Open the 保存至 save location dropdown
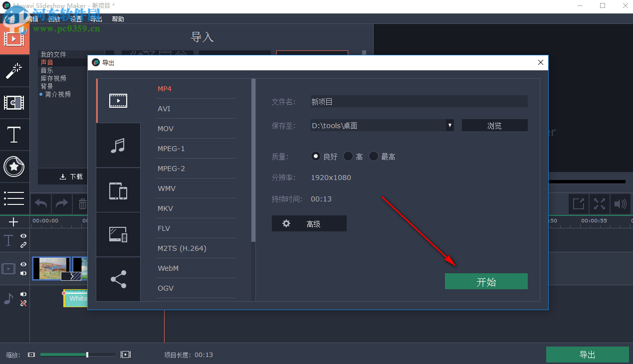 click(x=449, y=125)
